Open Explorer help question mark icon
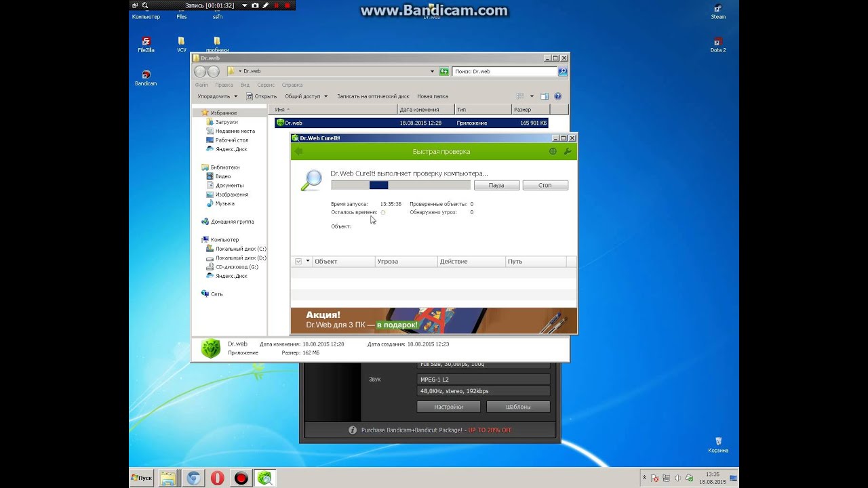This screenshot has width=868, height=488. [558, 96]
